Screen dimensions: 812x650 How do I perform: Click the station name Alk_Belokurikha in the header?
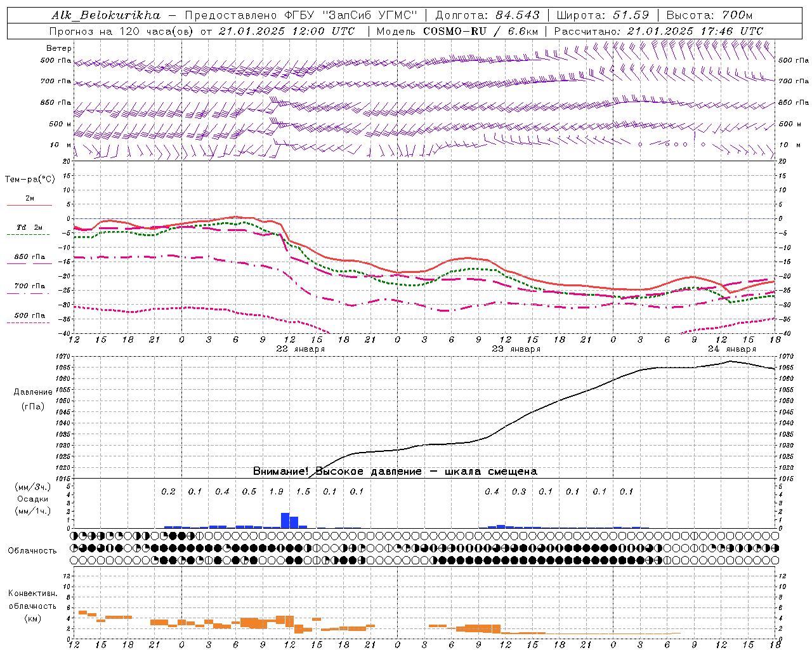(106, 15)
